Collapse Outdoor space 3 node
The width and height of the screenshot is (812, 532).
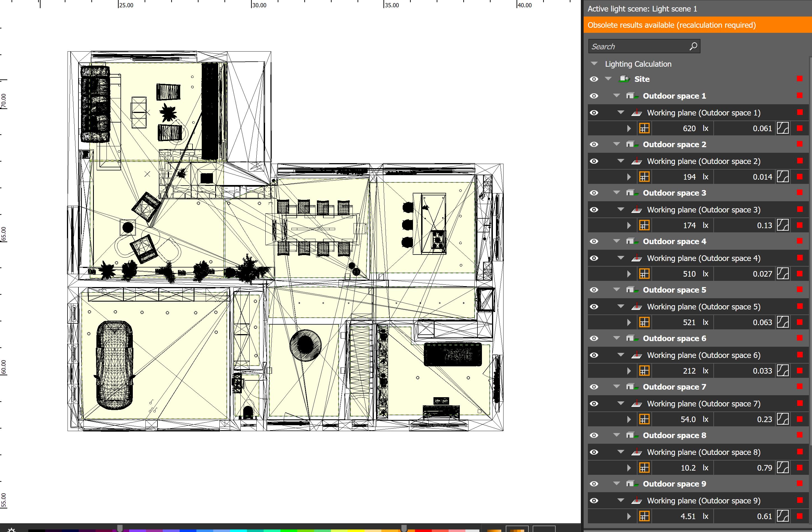tap(616, 193)
